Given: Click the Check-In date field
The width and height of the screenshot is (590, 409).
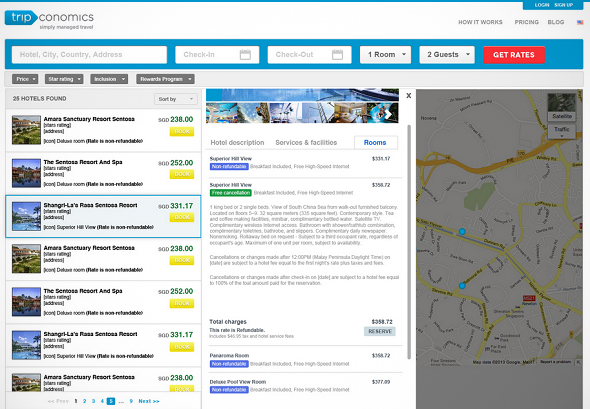Looking at the screenshot, I should pos(217,55).
